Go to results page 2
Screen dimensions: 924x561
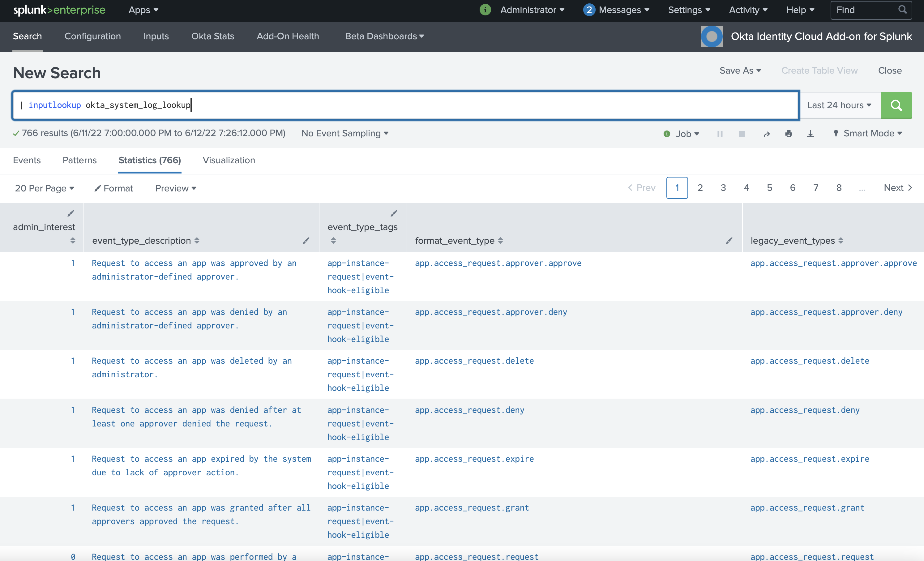pos(700,188)
